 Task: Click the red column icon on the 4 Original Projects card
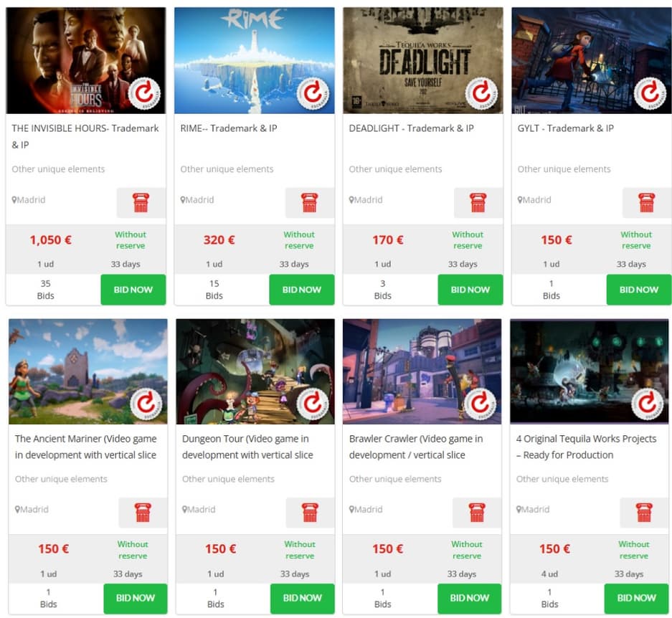[x=644, y=512]
